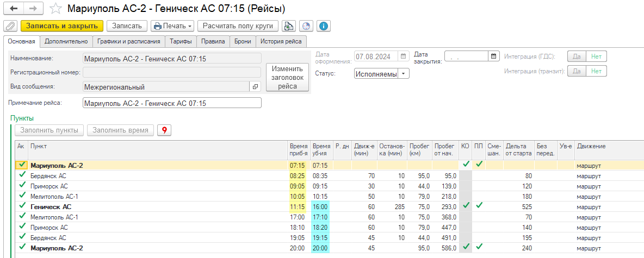This screenshot has height=258, width=644.
Task: Open the Печать dropdown menu
Action: pyautogui.click(x=172, y=26)
